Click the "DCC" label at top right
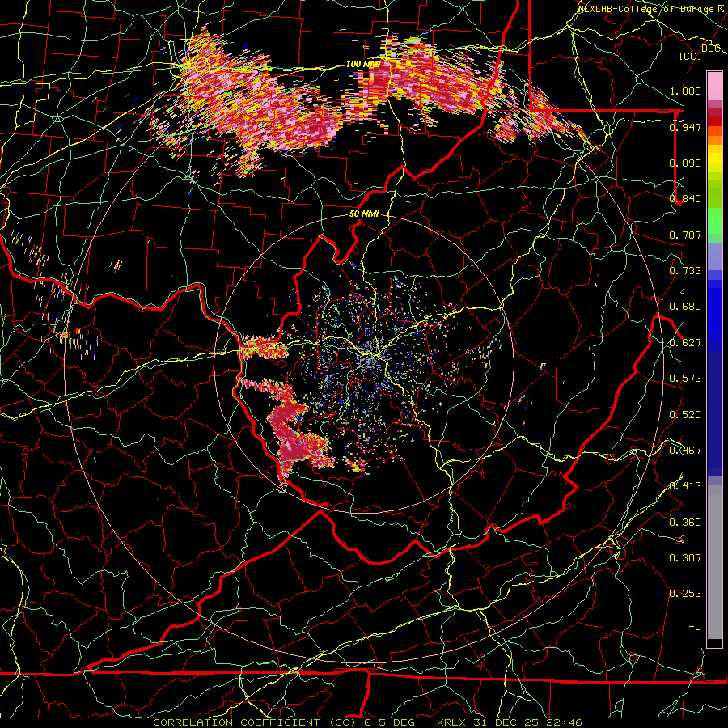Viewport: 728px width, 728px height. point(710,49)
